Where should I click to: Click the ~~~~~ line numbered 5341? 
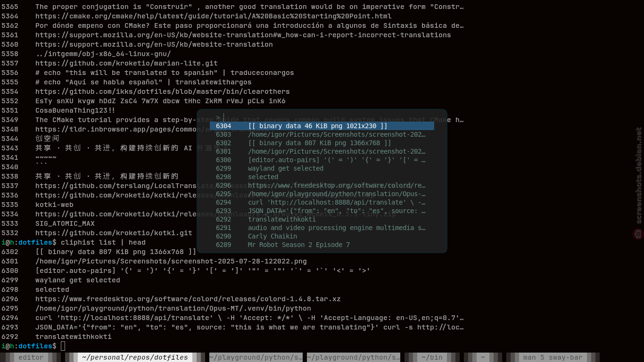(x=46, y=157)
